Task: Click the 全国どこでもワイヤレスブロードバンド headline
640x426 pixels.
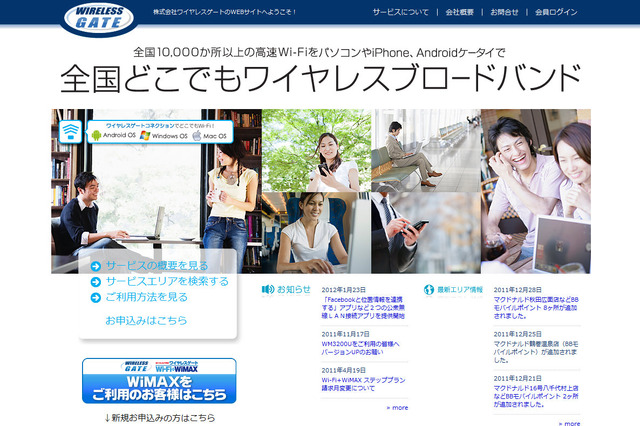Action: click(321, 78)
